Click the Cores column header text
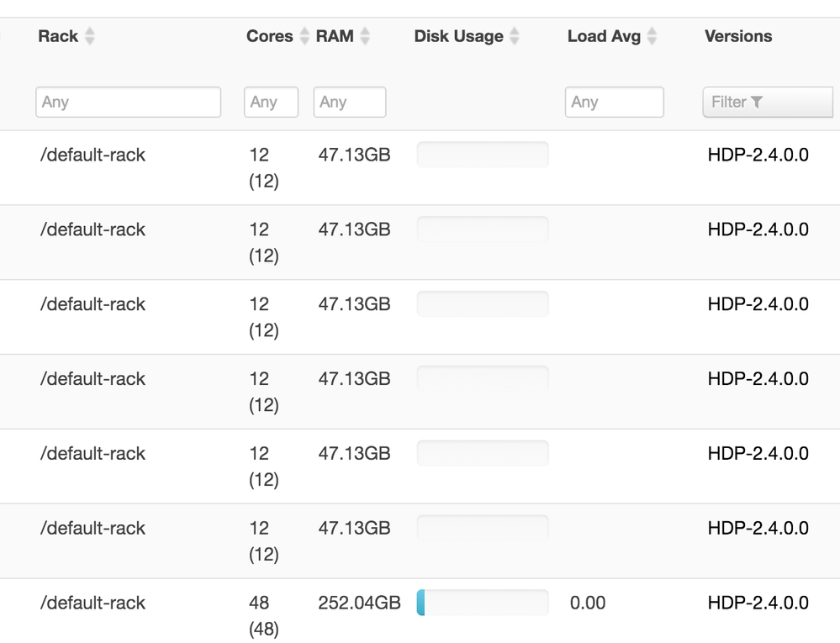840x643 pixels. pyautogui.click(x=269, y=36)
